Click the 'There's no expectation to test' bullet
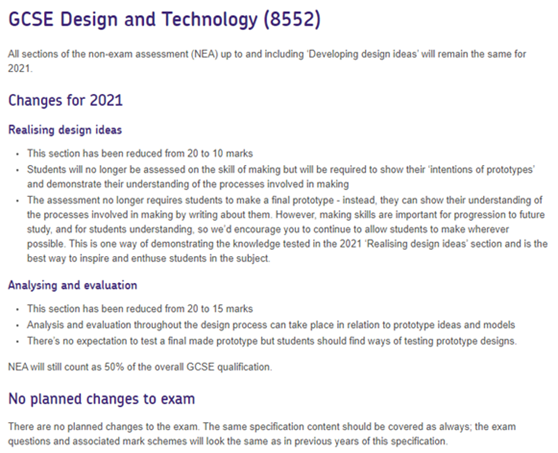The image size is (558, 453). click(272, 341)
